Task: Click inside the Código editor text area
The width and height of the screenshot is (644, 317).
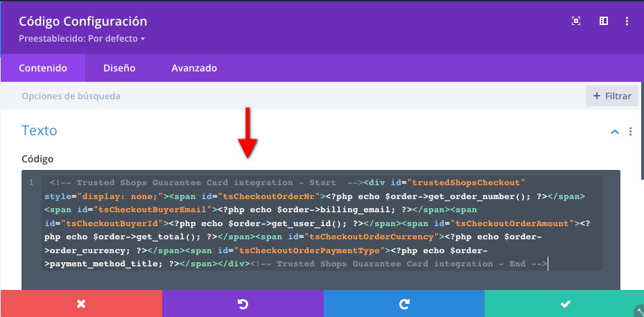Action: click(x=321, y=230)
